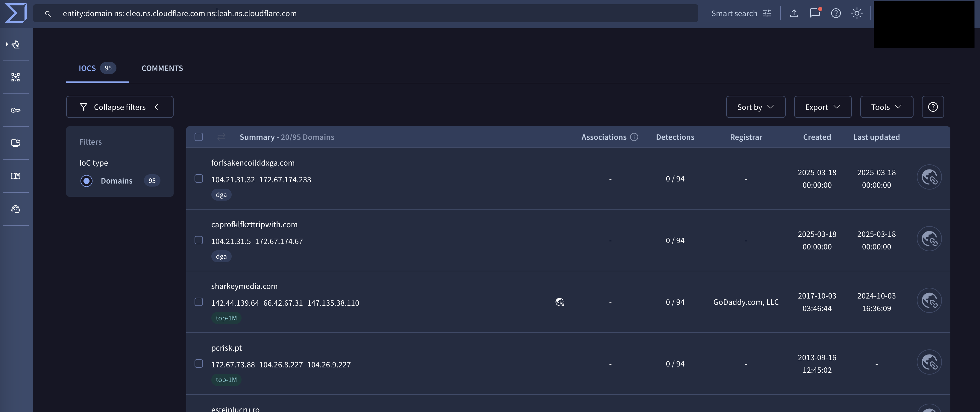Toggle the light/dark theme sun icon
980x412 pixels.
(857, 13)
